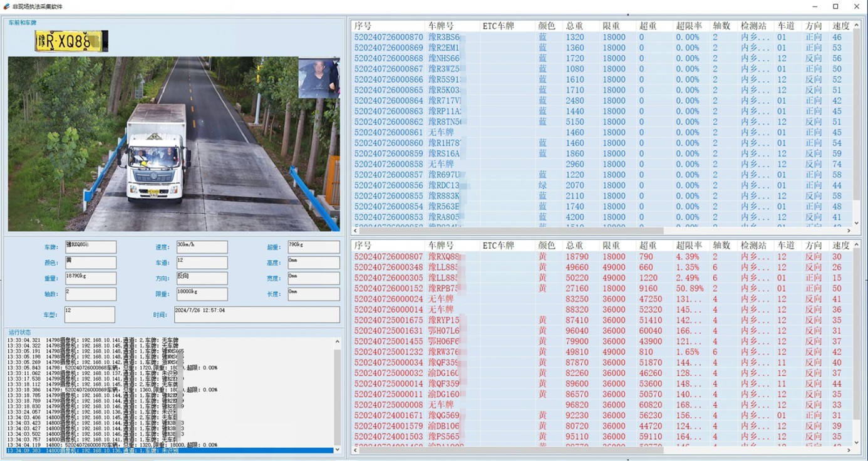The image size is (868, 461).
Task: Click the driver face snapshot thumbnail
Action: tap(318, 78)
